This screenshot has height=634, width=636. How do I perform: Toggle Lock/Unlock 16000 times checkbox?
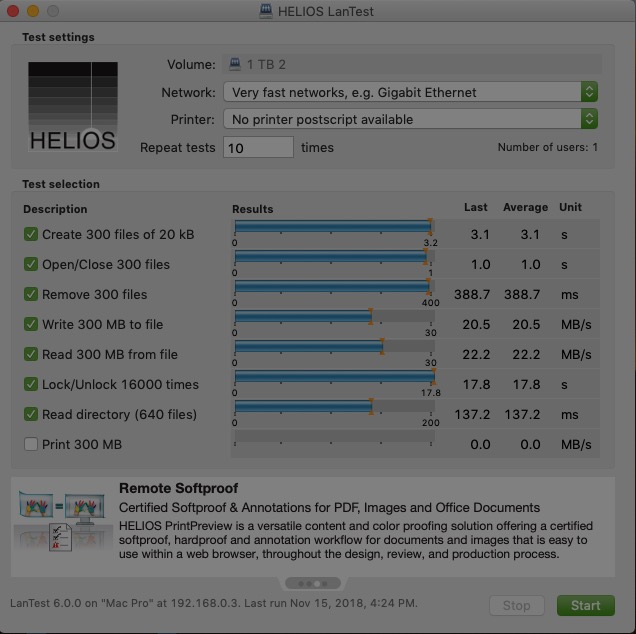click(31, 384)
